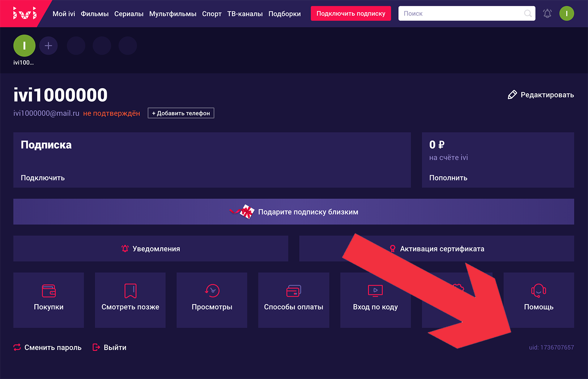
Task: Open notifications bell icon in header
Action: coord(547,14)
